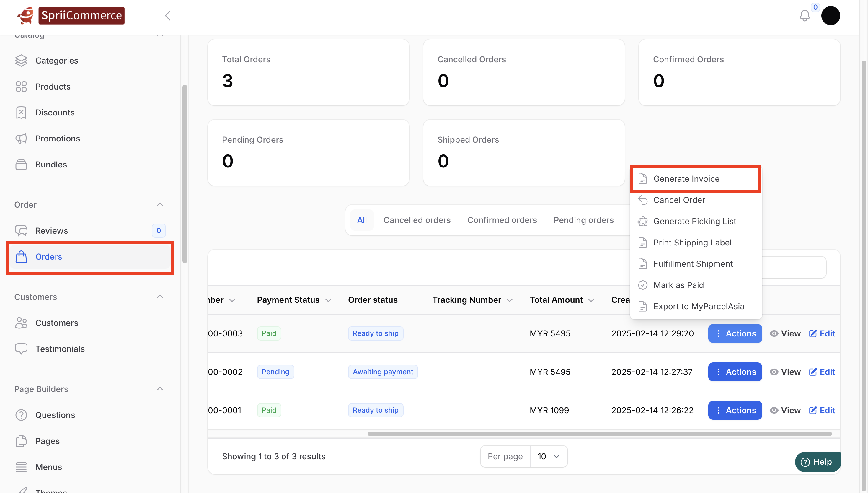Go to the Promotions page
868x493 pixels.
[58, 139]
